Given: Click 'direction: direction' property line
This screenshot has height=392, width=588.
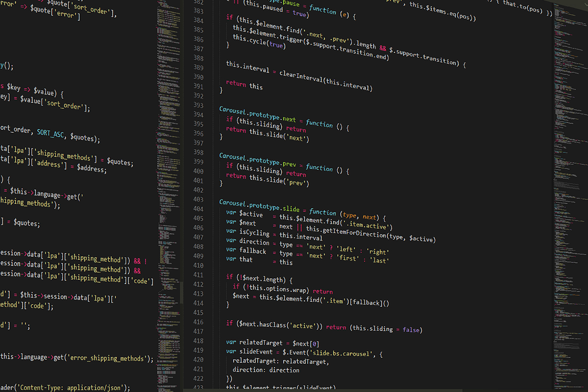Looking at the screenshot, I should tap(266, 370).
